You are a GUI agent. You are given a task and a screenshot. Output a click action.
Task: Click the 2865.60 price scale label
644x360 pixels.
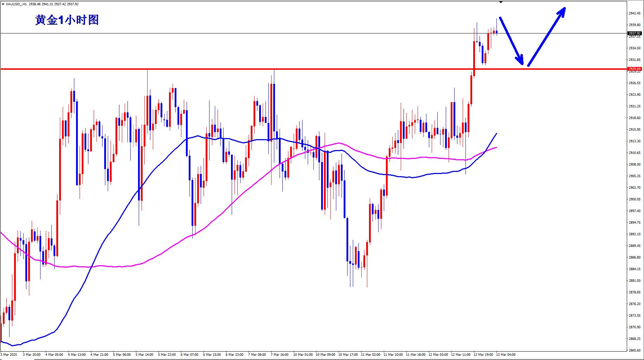click(x=634, y=350)
